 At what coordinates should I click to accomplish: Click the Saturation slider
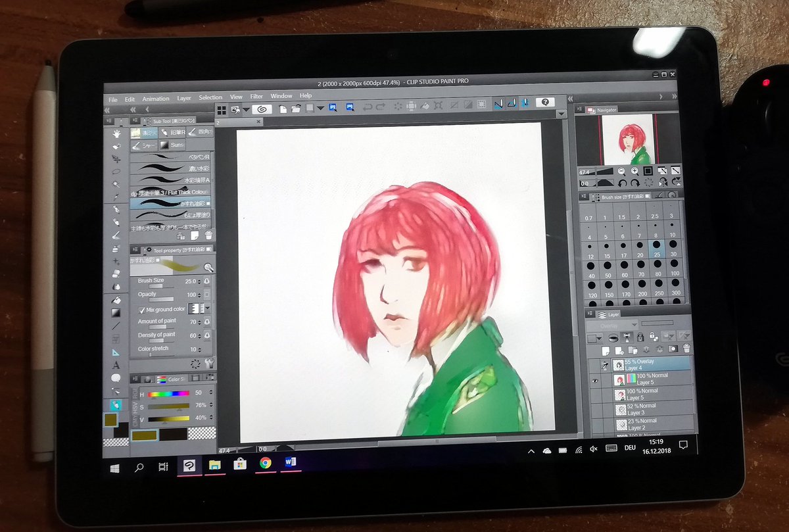(168, 406)
